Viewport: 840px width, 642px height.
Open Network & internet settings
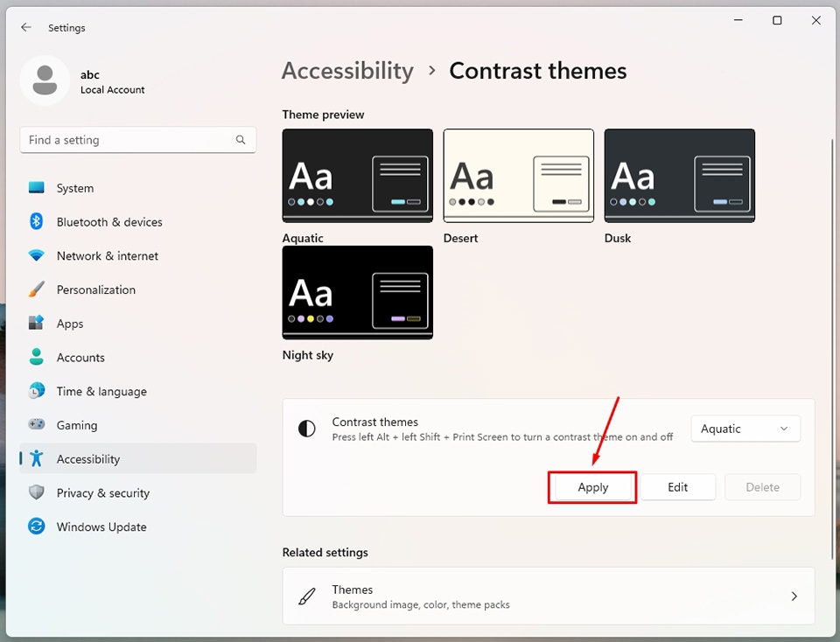point(138,255)
